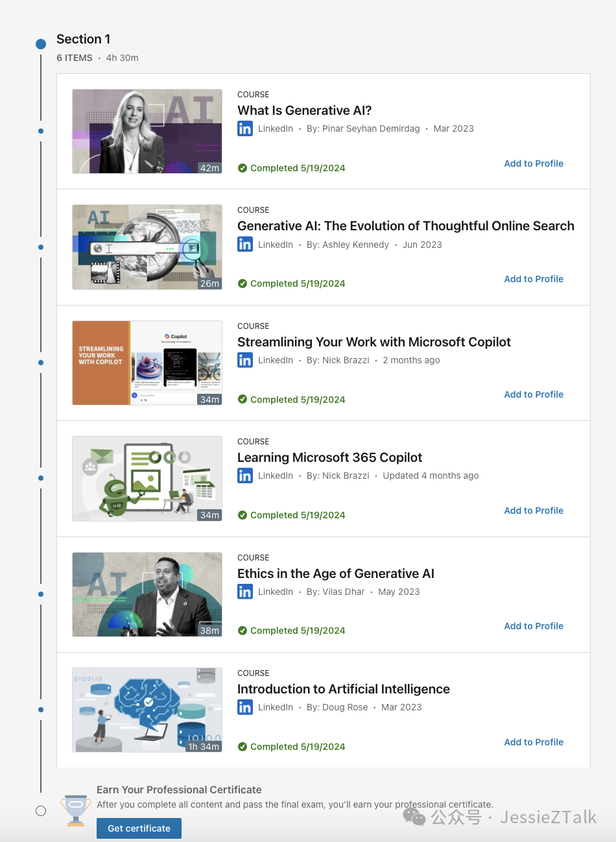Click green completed checkmark for Ethics in the Age course
616x842 pixels.
pos(243,631)
